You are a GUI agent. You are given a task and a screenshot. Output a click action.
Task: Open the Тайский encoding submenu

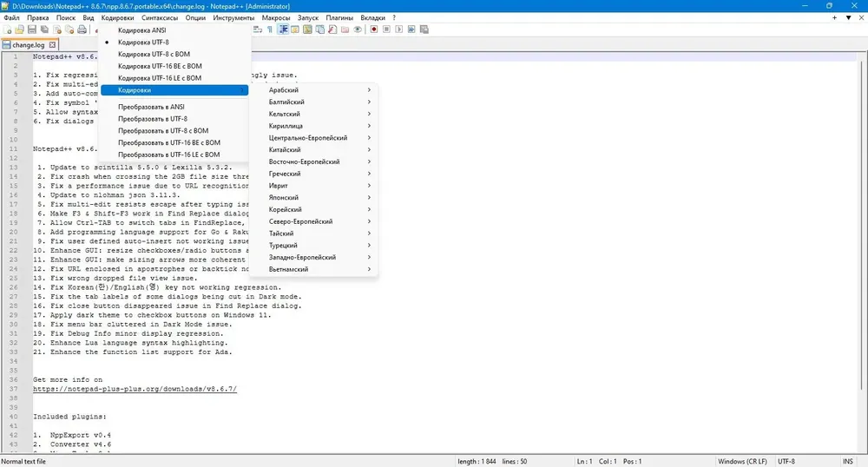pos(314,233)
